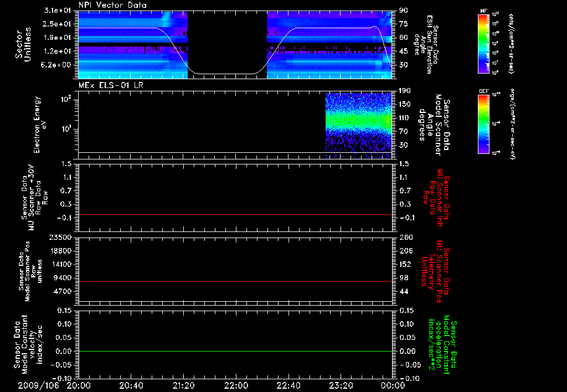Click the 3.1e+01 sector tick label
This screenshot has height=392, width=567.
(x=58, y=11)
